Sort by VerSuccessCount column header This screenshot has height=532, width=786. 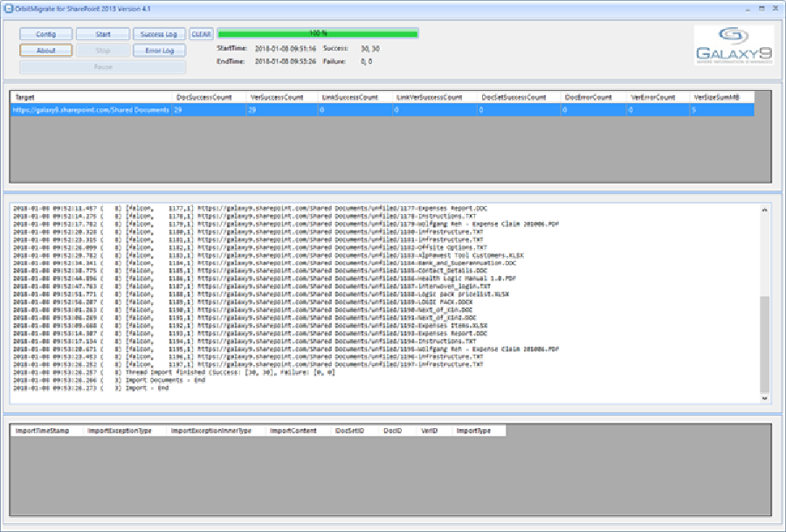[x=282, y=97]
